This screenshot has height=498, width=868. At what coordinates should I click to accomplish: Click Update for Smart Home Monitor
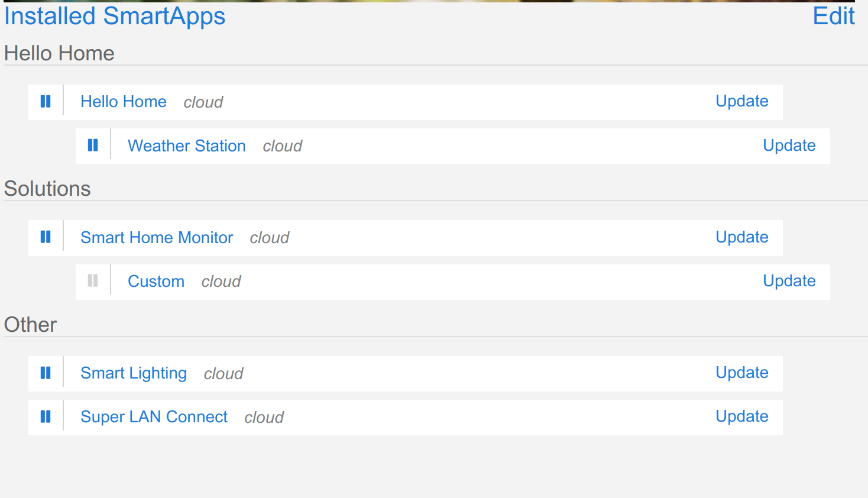[x=742, y=237]
